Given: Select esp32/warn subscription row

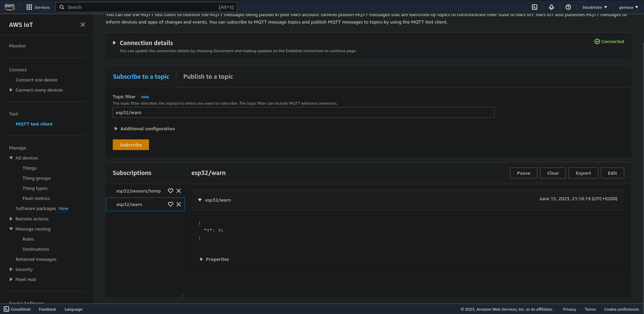Looking at the screenshot, I should click(x=145, y=204).
